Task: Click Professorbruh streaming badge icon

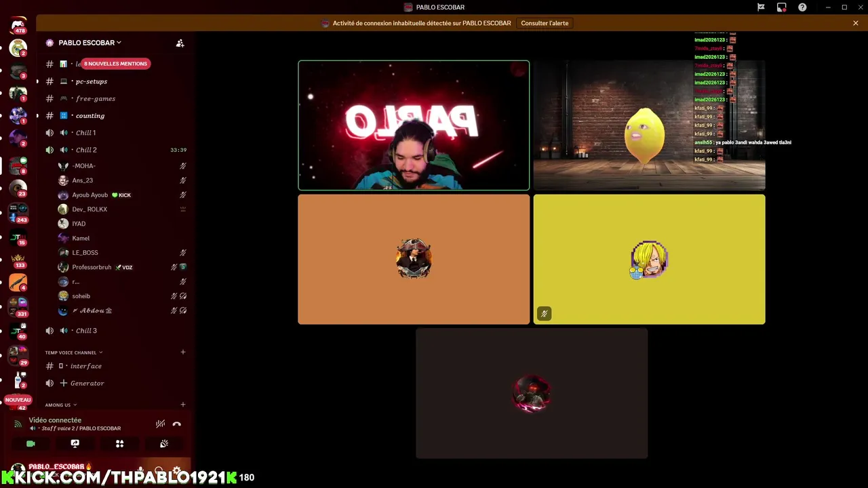Action: tap(183, 267)
